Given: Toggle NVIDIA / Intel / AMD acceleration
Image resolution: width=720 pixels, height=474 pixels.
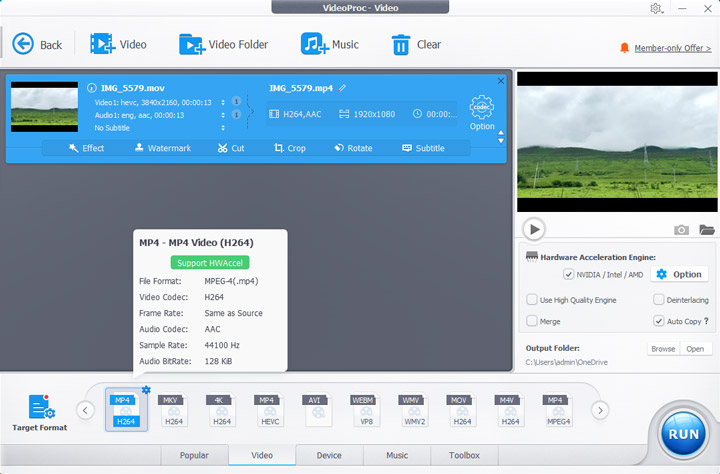Looking at the screenshot, I should coord(568,274).
